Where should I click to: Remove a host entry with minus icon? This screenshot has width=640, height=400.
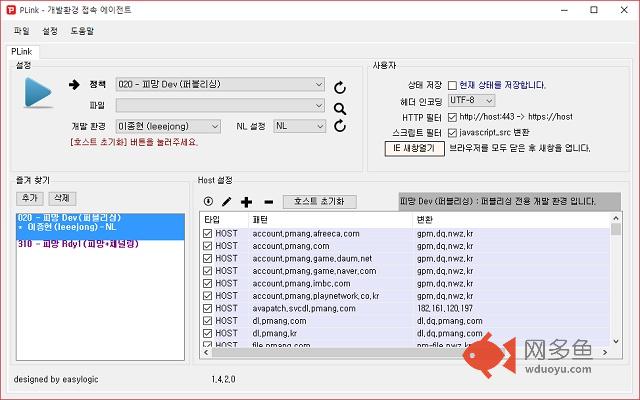[269, 202]
